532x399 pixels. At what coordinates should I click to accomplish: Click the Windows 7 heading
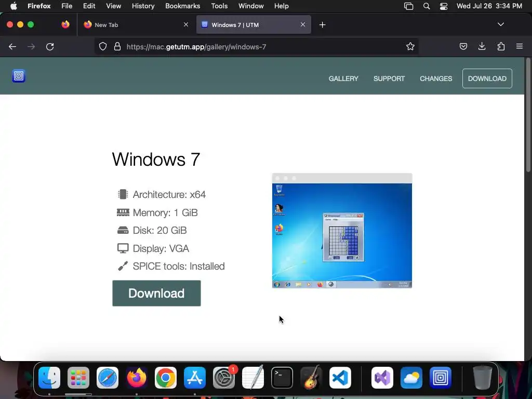click(156, 159)
